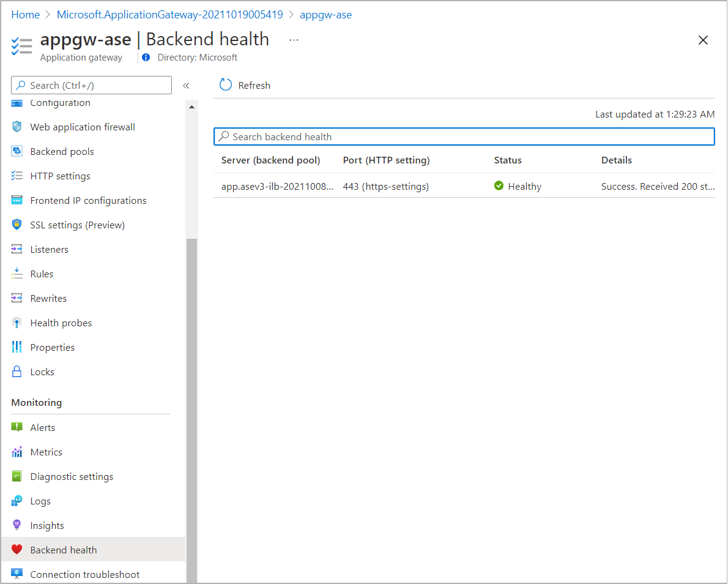Open Rewrites using its sidebar icon

[17, 298]
